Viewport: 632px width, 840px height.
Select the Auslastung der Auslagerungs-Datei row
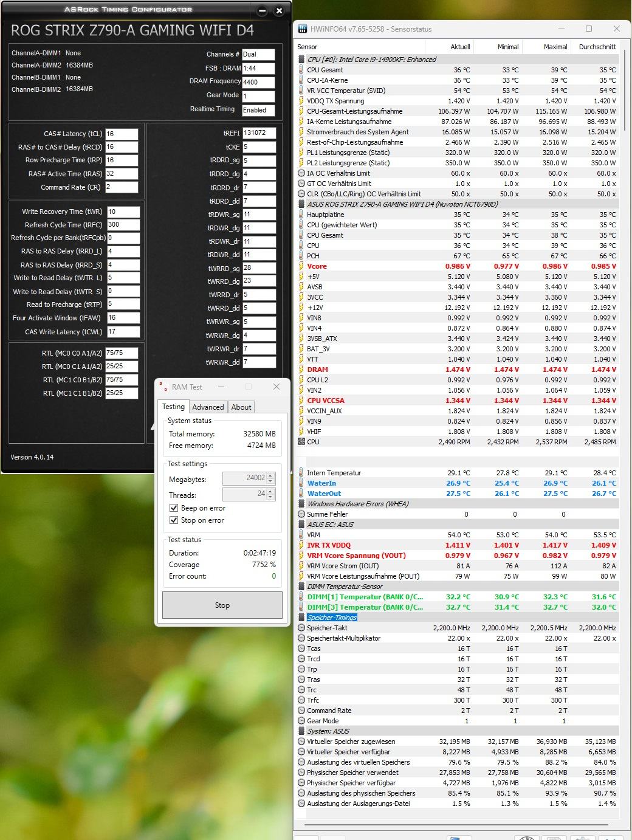click(x=458, y=804)
